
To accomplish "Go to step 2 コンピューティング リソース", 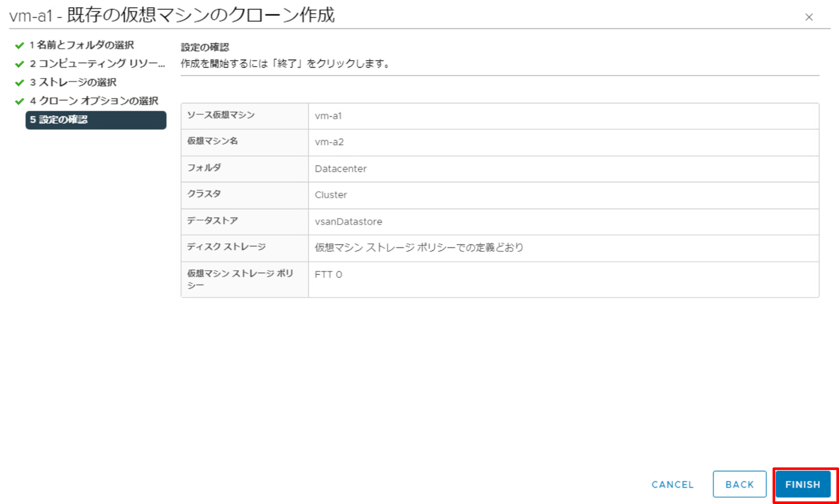I will (97, 64).
